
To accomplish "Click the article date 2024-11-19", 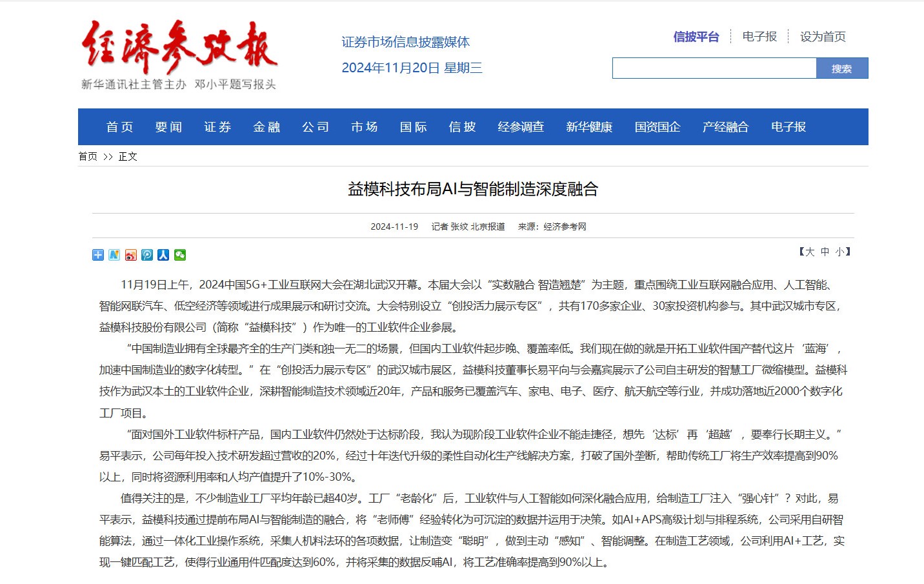I will 394,227.
